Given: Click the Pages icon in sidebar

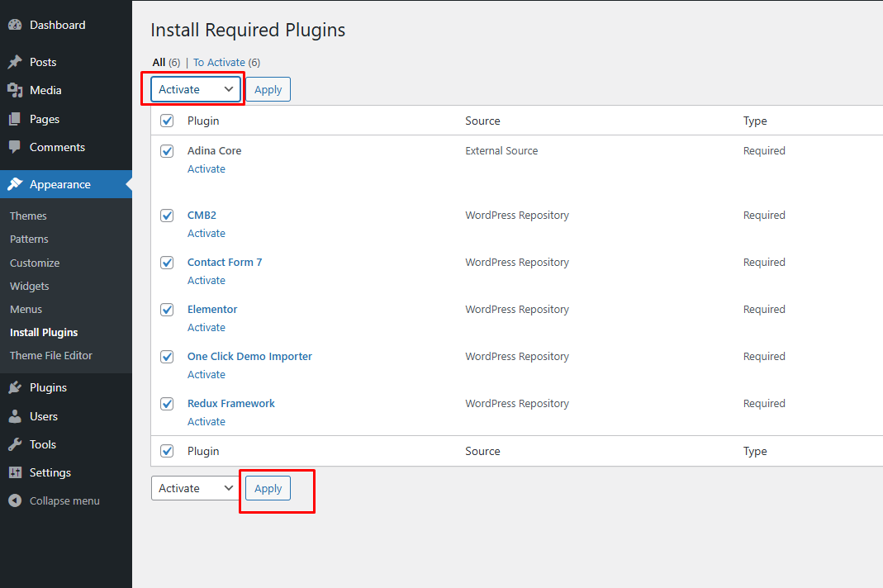Looking at the screenshot, I should click(x=15, y=119).
